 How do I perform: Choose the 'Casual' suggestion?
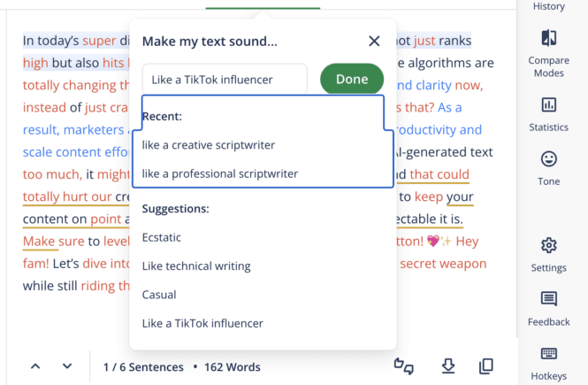[x=159, y=295]
